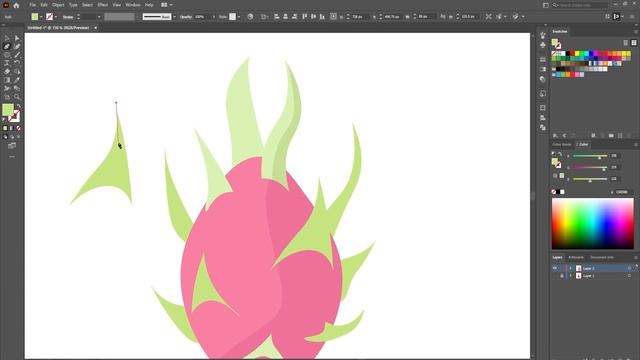
Task: Open the stroke weight dropdown
Action: tap(99, 17)
